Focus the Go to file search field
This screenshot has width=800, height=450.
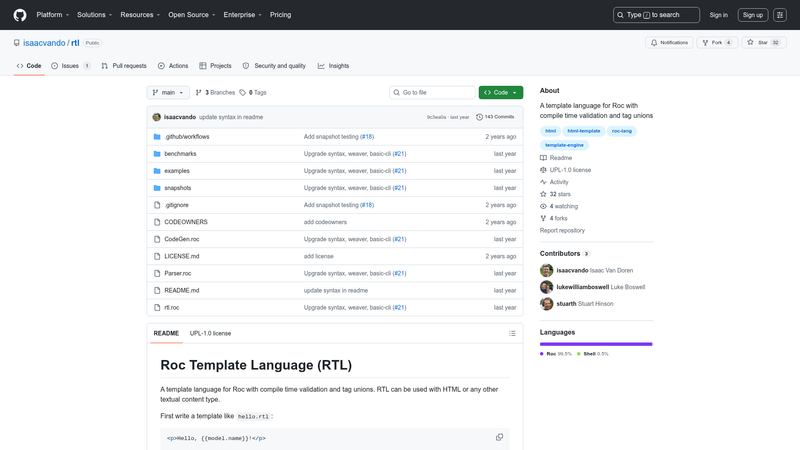point(432,92)
